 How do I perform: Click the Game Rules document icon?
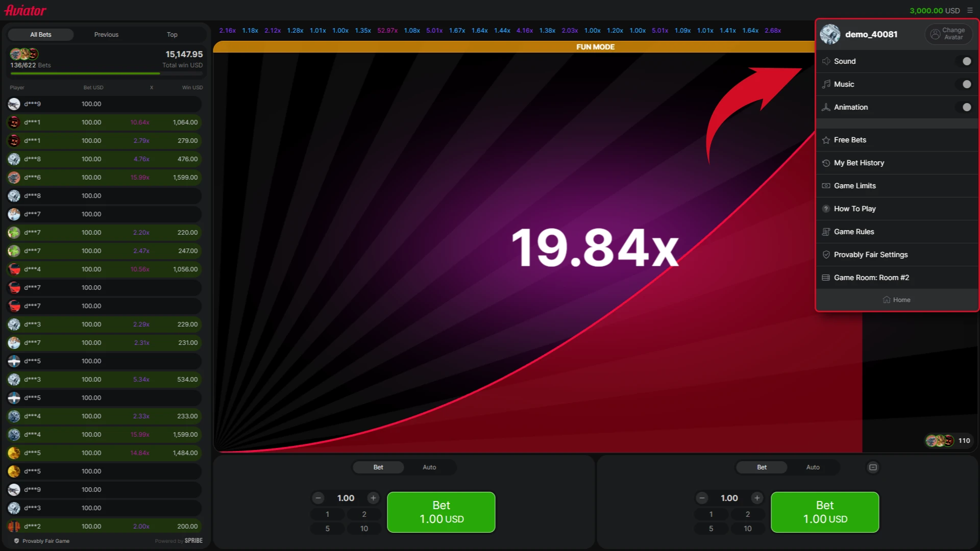pyautogui.click(x=826, y=232)
